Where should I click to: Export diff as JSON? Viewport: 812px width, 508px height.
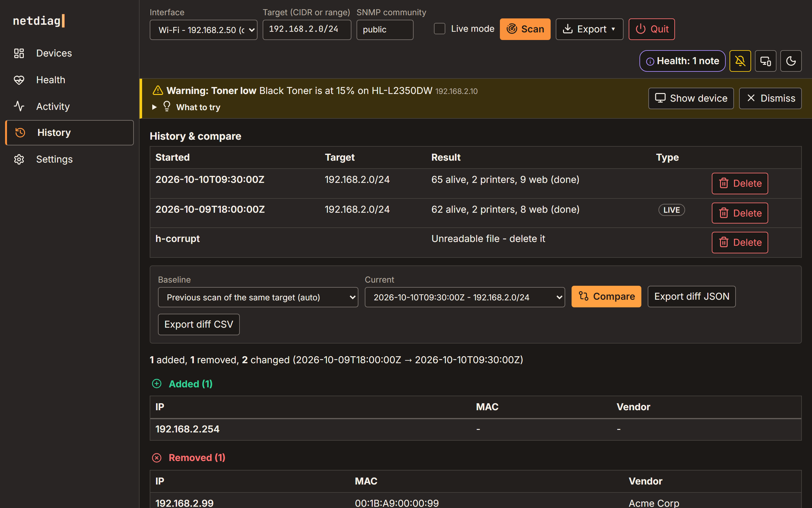click(691, 296)
